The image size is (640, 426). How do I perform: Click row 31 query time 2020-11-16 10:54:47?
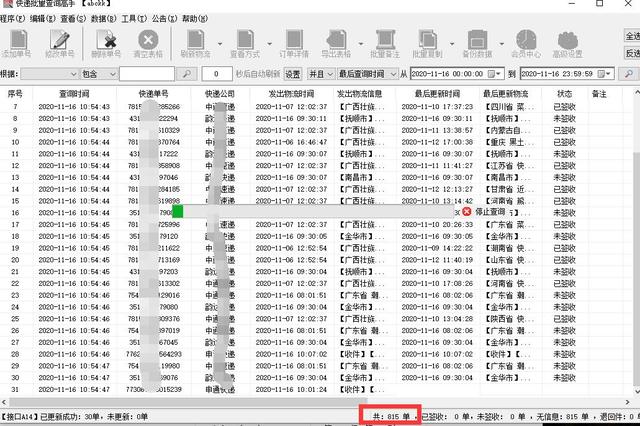coord(74,390)
